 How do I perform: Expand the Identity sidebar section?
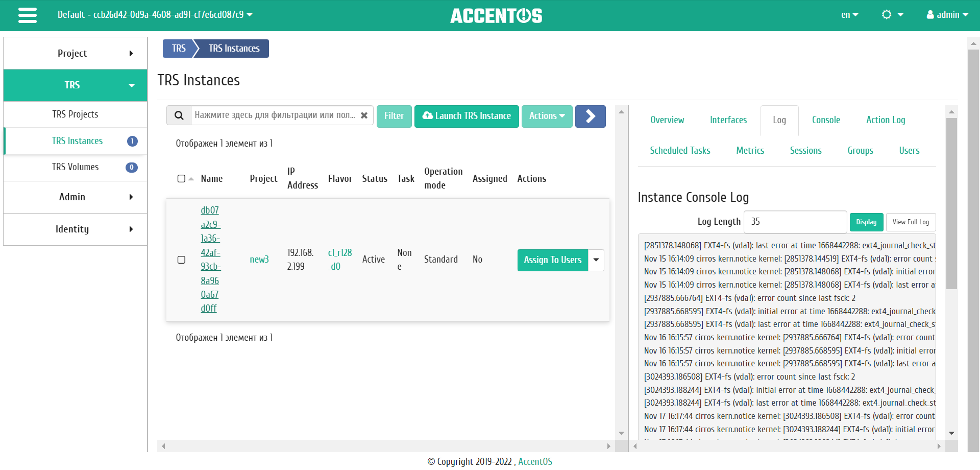tap(76, 229)
